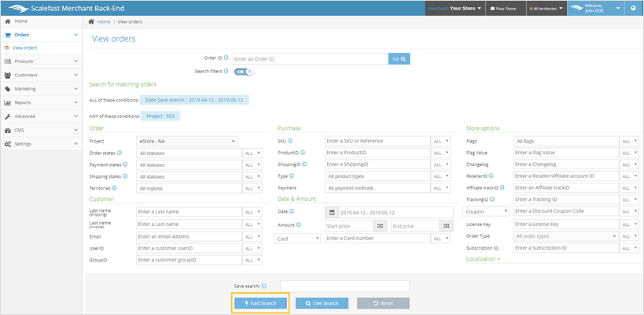Expand the Products menu in sidebar
This screenshot has width=644, height=315.
point(40,61)
